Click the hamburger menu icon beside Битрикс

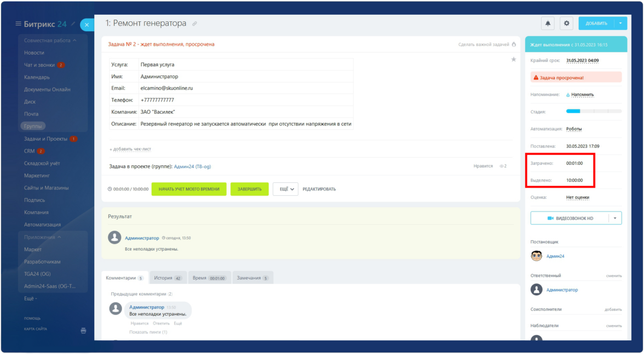(18, 24)
